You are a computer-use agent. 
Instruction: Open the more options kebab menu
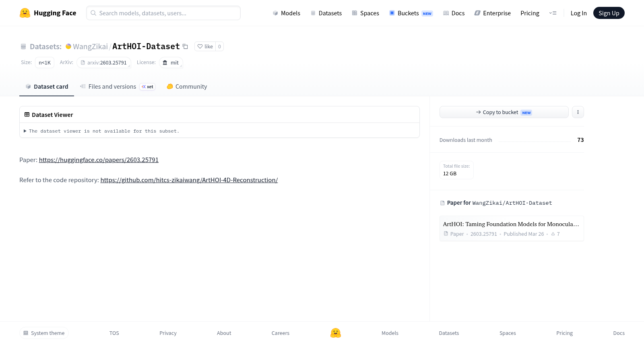pyautogui.click(x=578, y=112)
